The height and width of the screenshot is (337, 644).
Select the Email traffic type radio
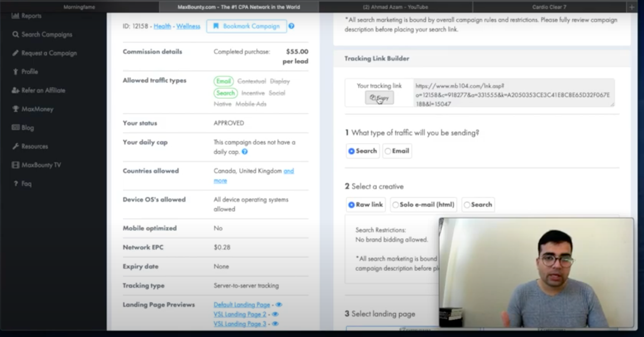point(388,151)
